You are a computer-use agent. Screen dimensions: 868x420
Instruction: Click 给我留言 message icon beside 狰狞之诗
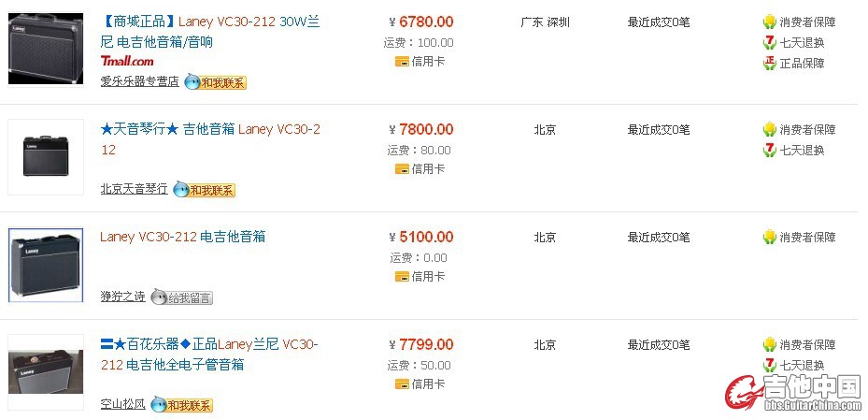click(181, 297)
